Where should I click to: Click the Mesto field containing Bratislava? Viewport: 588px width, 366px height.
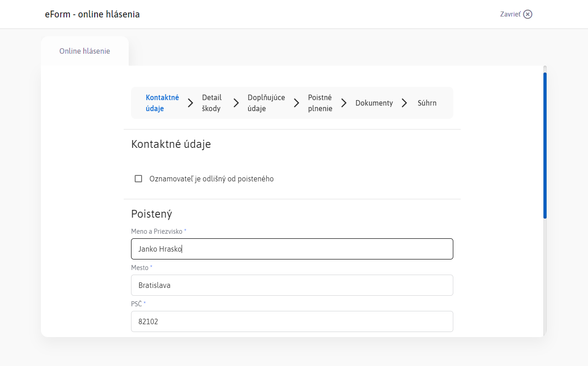click(292, 285)
